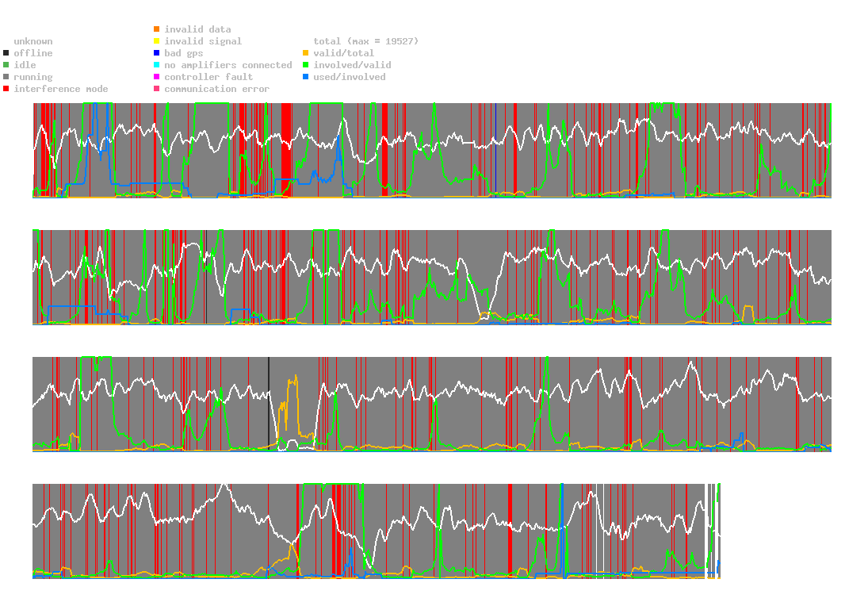Image resolution: width=868 pixels, height=606 pixels.
Task: Click the gray running legend swatch
Action: [6, 77]
